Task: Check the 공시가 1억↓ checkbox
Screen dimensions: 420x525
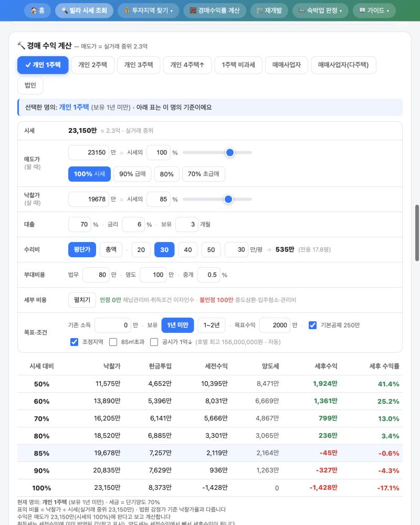Action: (154, 342)
